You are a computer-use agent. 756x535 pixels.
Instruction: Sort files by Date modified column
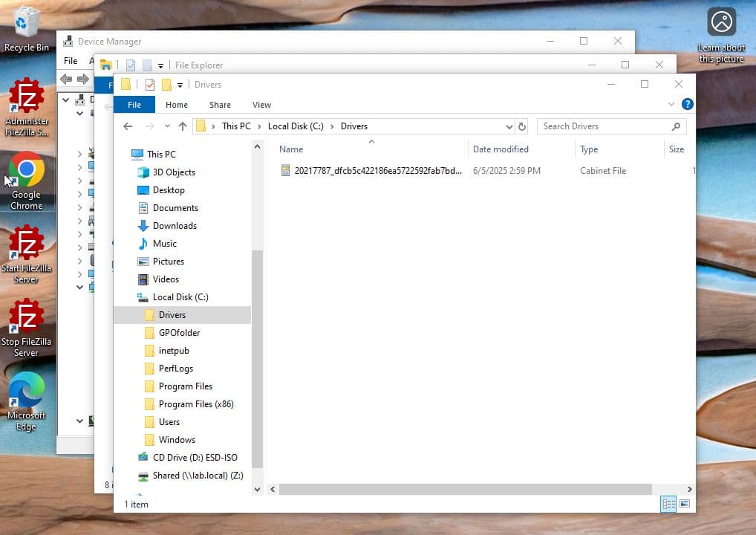(x=501, y=149)
